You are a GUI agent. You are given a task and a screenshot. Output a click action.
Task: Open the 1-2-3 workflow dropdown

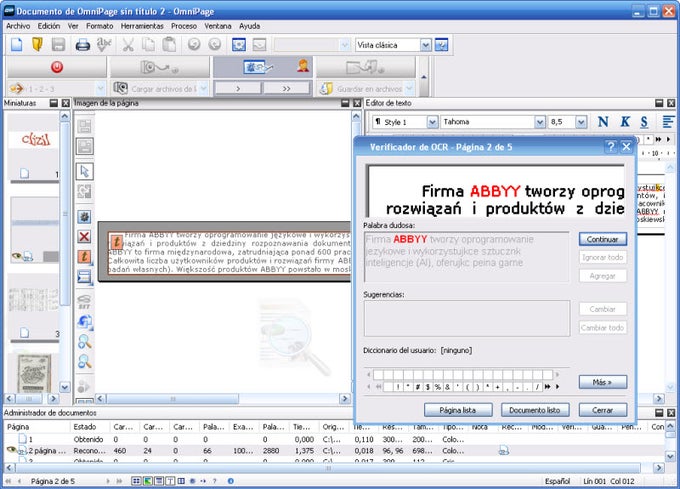[x=100, y=89]
